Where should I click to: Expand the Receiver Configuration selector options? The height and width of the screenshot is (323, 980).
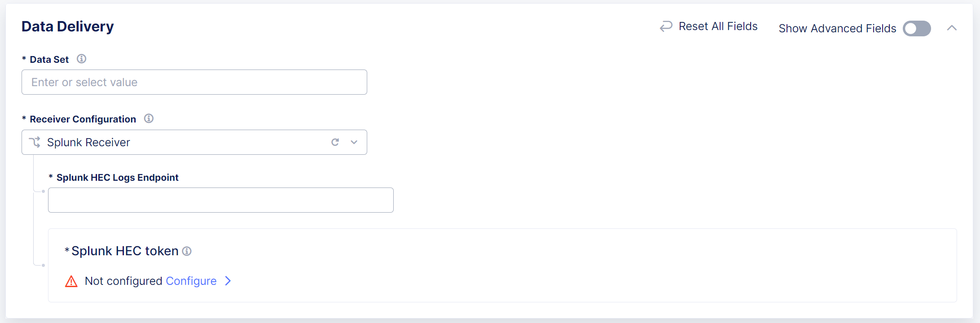tap(354, 142)
